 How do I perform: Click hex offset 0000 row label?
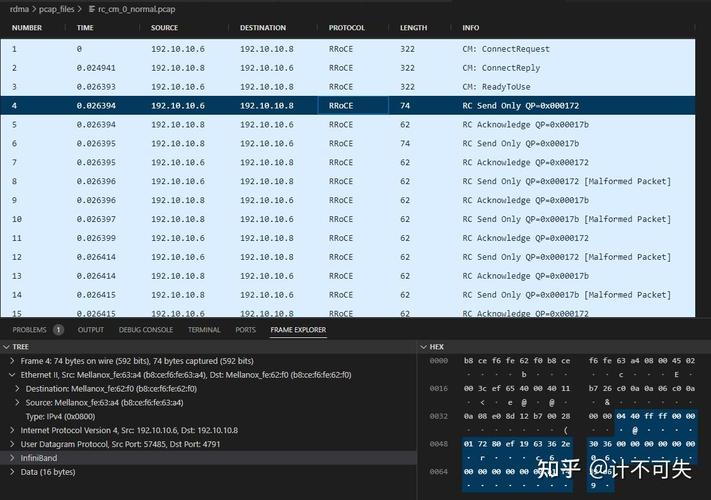tap(438, 361)
